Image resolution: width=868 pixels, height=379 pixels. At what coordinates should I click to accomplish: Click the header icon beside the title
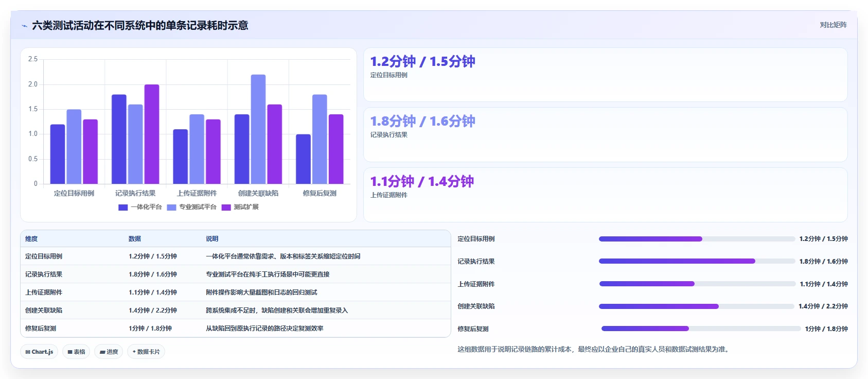[x=24, y=25]
